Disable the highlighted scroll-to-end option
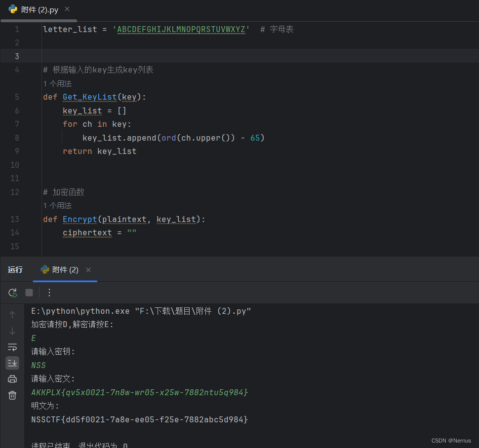Screen dimensions: 479x448 pos(12,363)
